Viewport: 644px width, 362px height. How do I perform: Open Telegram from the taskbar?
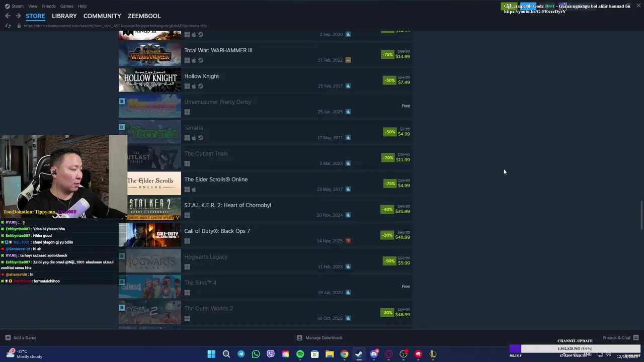pos(241,354)
